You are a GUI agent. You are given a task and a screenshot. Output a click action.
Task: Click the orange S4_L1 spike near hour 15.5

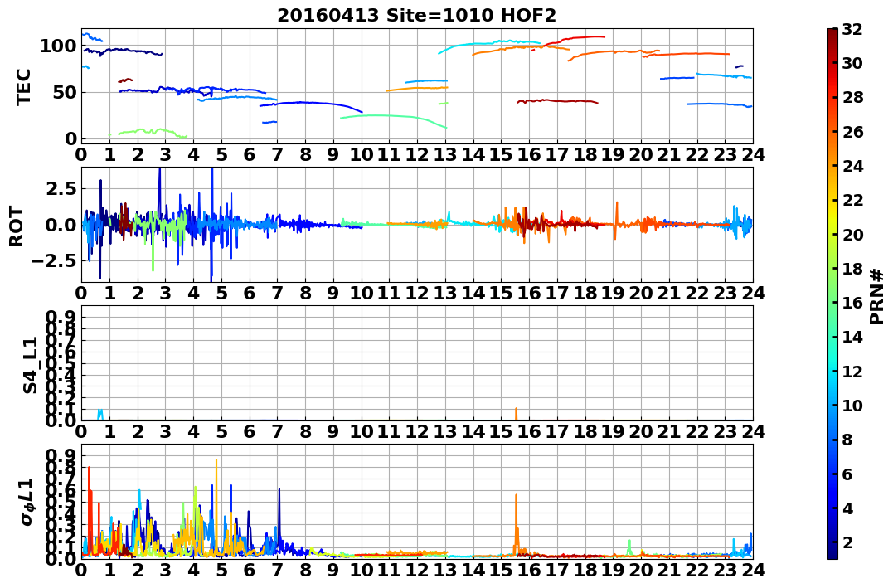(x=516, y=414)
